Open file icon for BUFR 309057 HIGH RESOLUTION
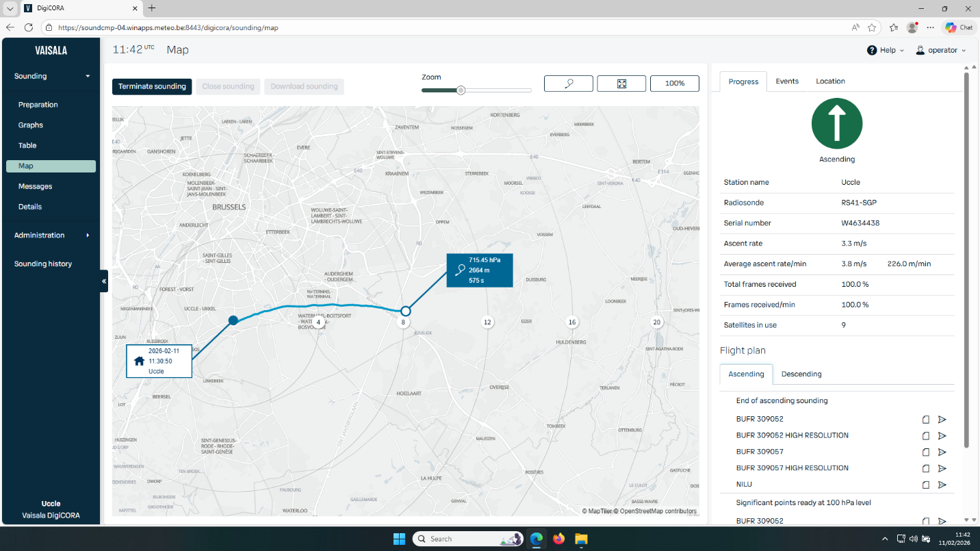 [x=925, y=468]
